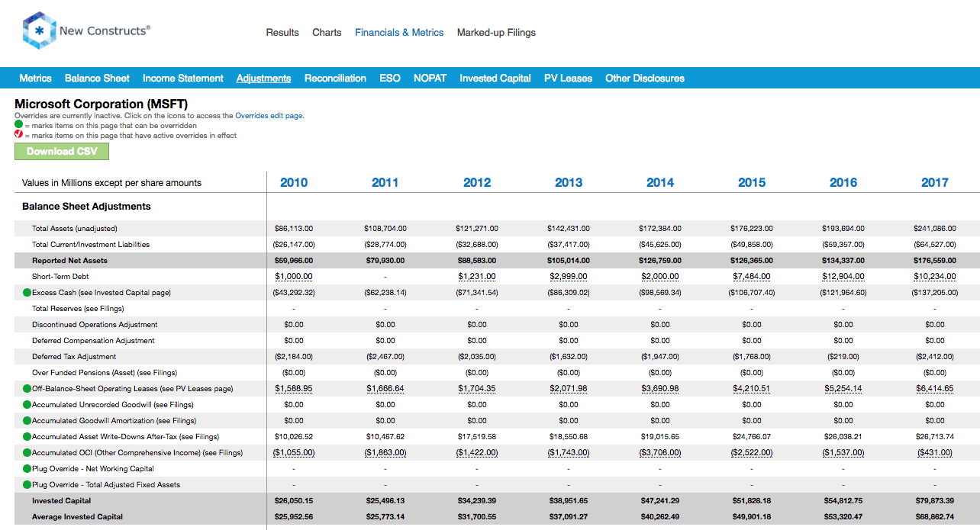Click green override icon for Plug Override Total Adjusted Fixed Assets
The width and height of the screenshot is (980, 530).
pos(27,484)
